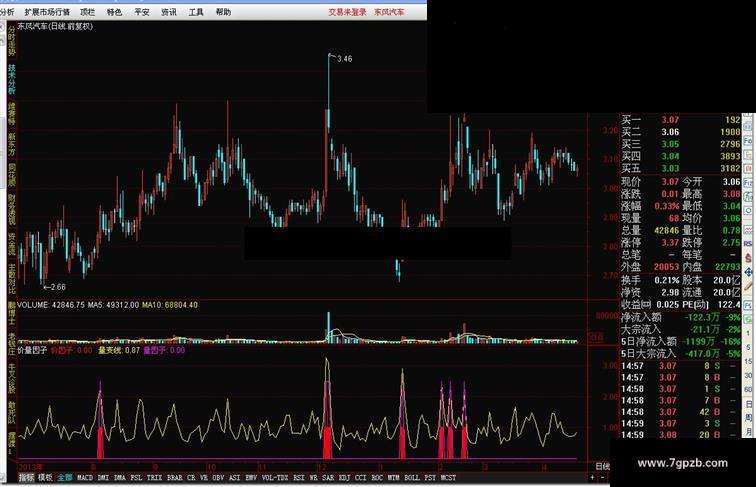Switch indicator to SAR
Image resolution: width=756 pixels, height=487 pixels.
point(328,477)
